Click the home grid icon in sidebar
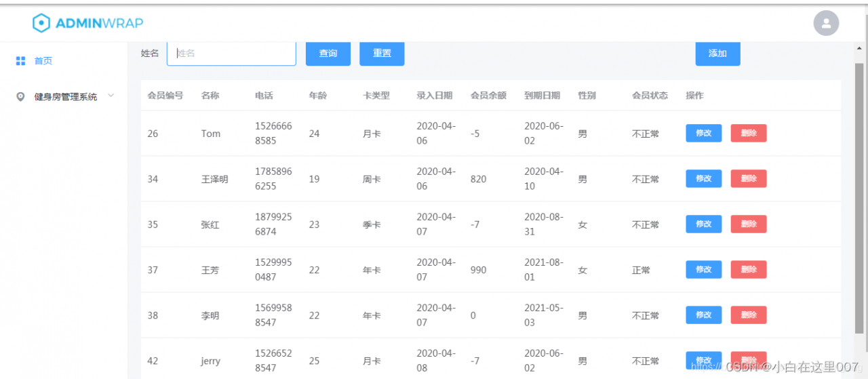Viewport: 868px width, 379px height. [x=20, y=61]
